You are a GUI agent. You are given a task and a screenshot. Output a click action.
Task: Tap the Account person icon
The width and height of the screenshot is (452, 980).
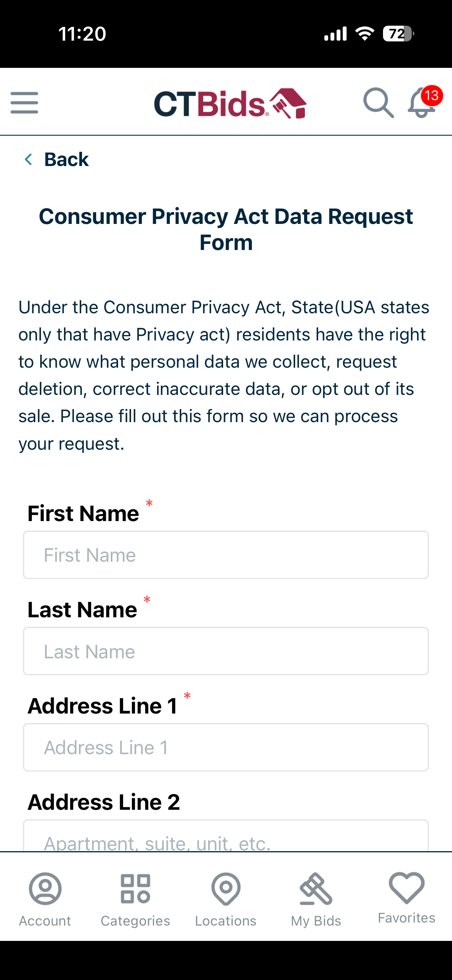tap(45, 888)
